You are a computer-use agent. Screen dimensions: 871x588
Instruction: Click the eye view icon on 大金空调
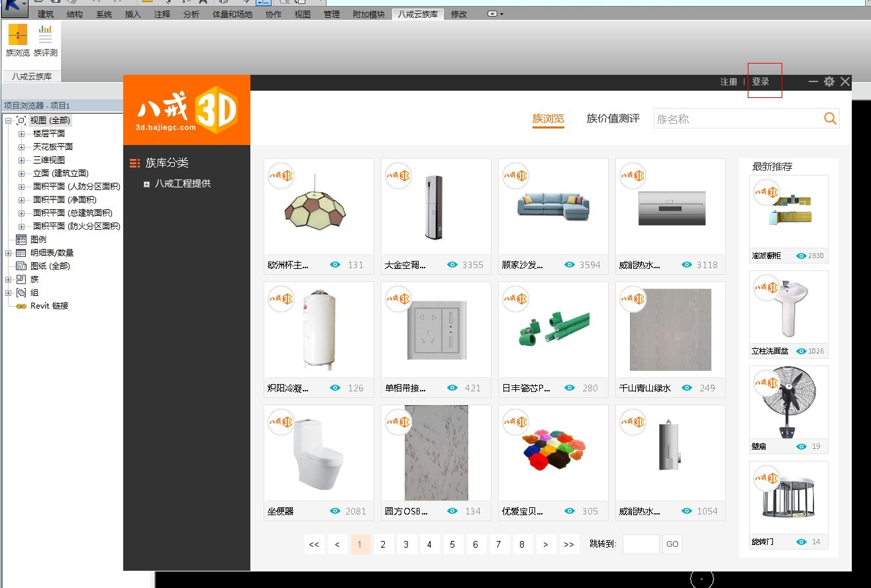(x=452, y=264)
